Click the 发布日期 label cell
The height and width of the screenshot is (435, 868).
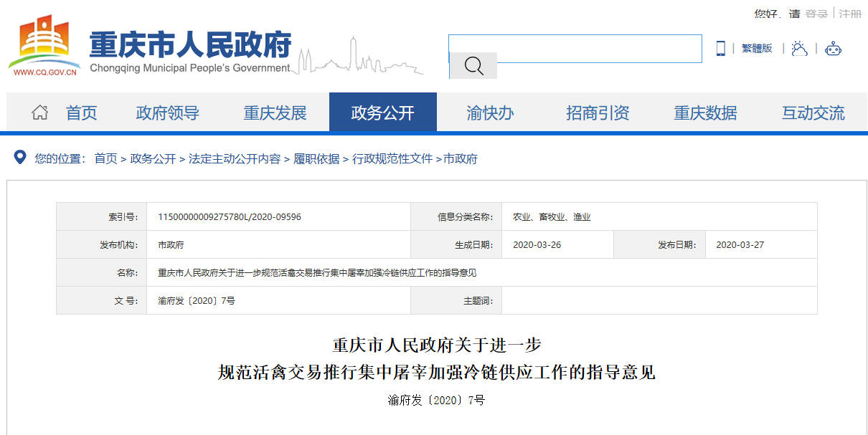tap(660, 244)
